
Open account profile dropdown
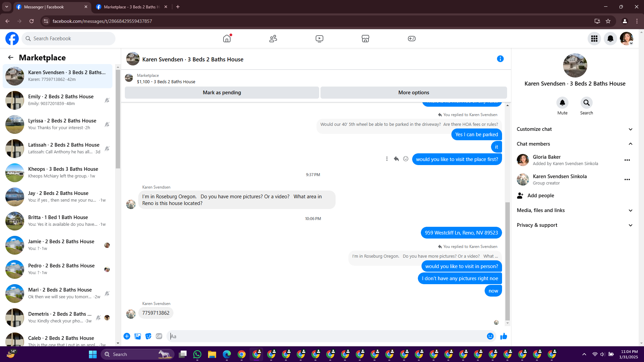627,39
